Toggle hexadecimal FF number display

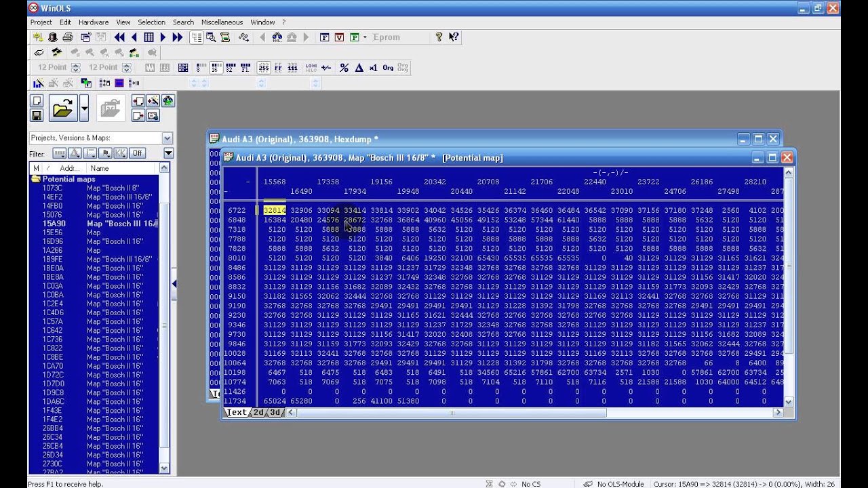point(278,68)
